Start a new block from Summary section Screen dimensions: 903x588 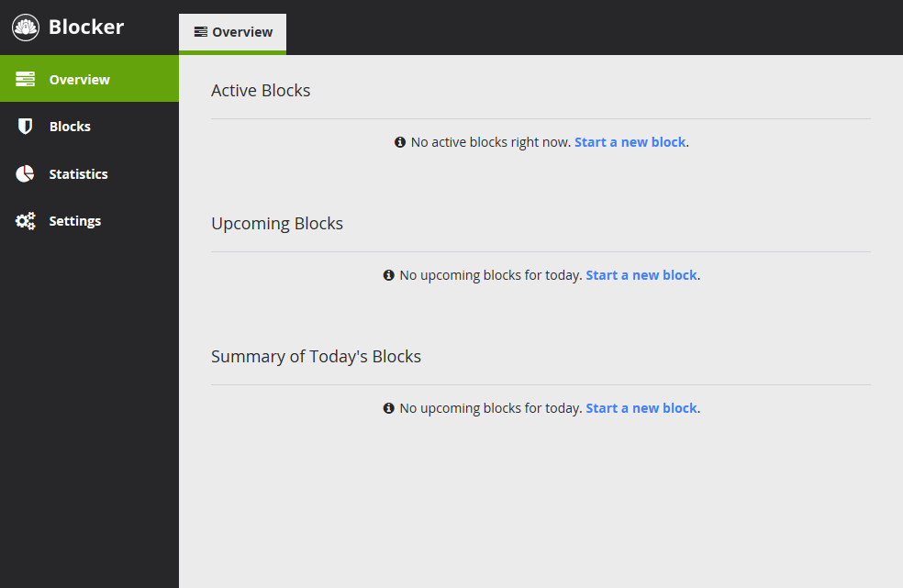[x=641, y=407]
